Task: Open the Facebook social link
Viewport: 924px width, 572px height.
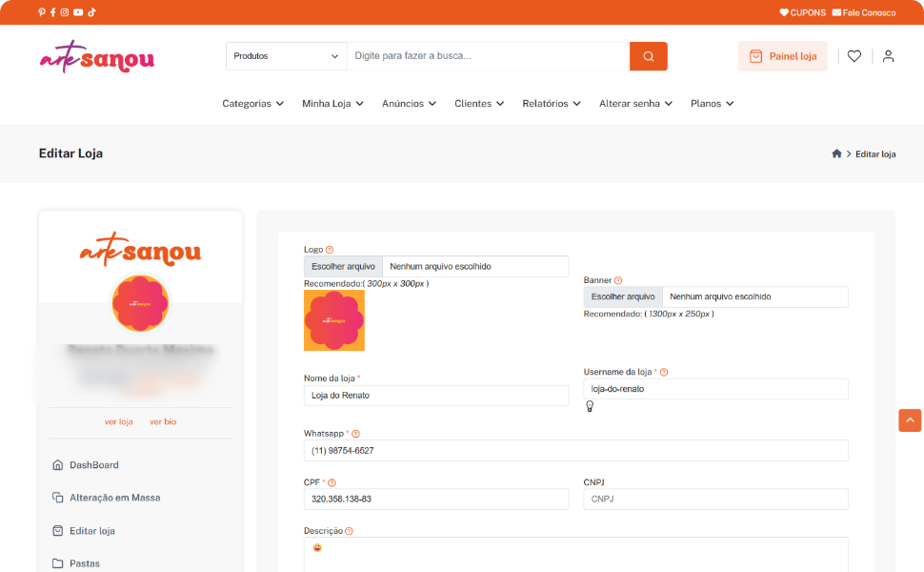Action: click(53, 12)
